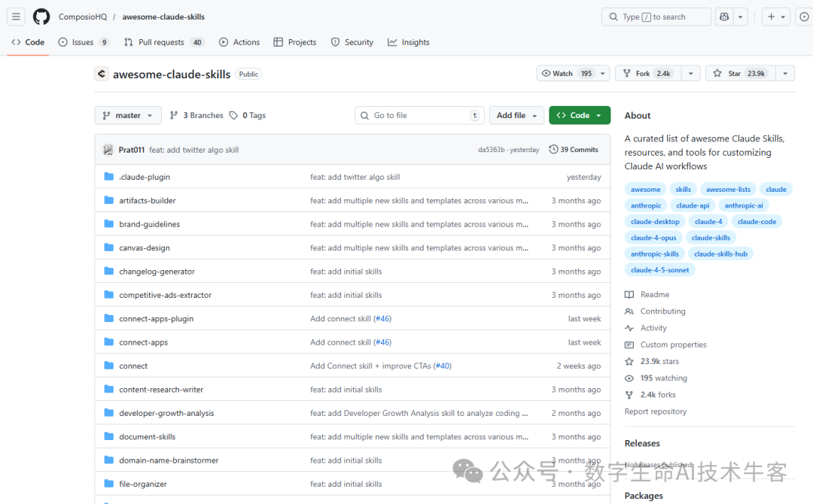Click the .claude-plugin folder icon
This screenshot has width=813, height=504.
point(108,177)
